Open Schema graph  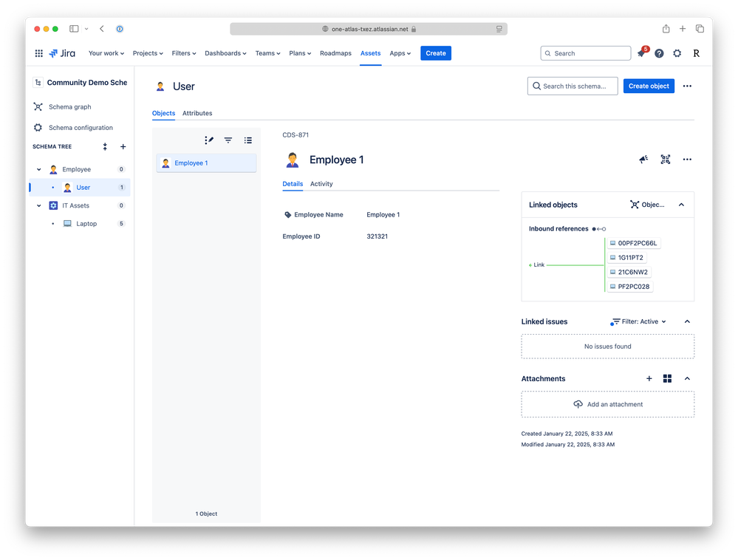pyautogui.click(x=69, y=107)
